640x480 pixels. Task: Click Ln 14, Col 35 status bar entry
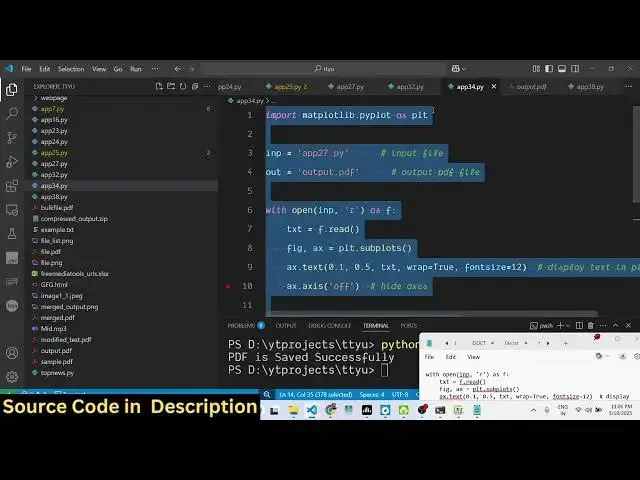[316, 394]
